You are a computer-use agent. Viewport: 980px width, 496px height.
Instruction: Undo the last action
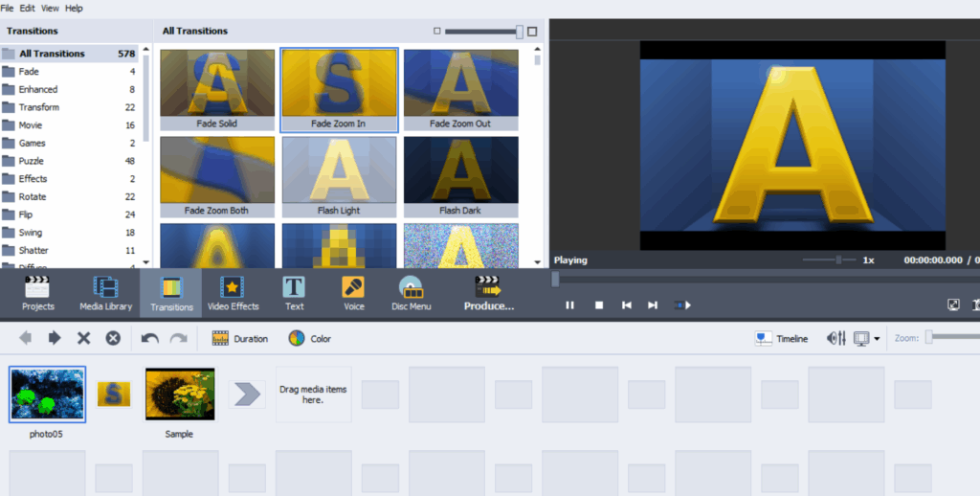tap(149, 338)
